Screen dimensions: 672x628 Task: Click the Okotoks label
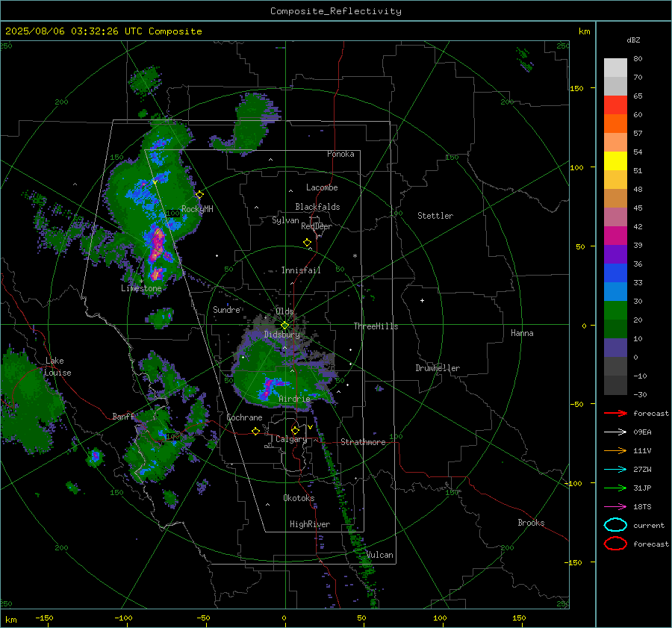coord(299,498)
